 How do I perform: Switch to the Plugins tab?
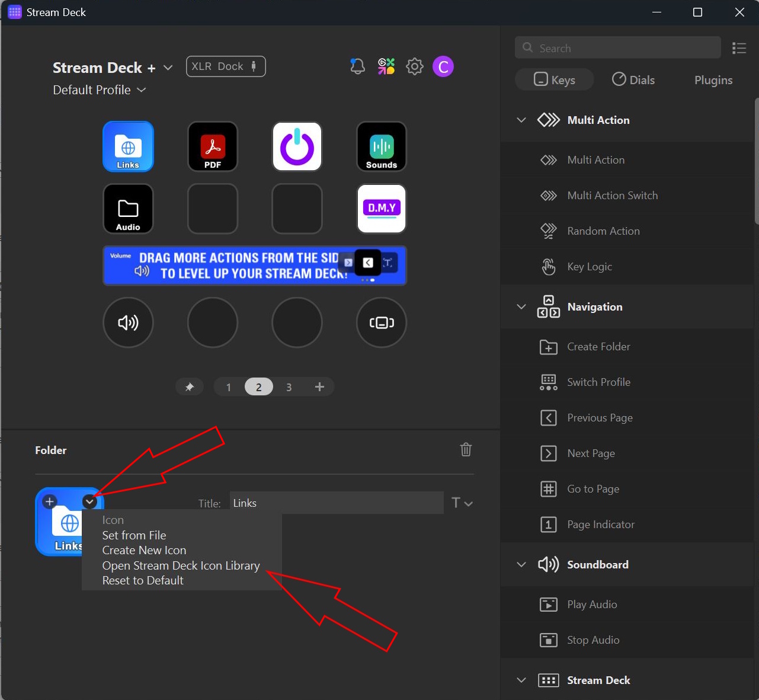pos(713,79)
